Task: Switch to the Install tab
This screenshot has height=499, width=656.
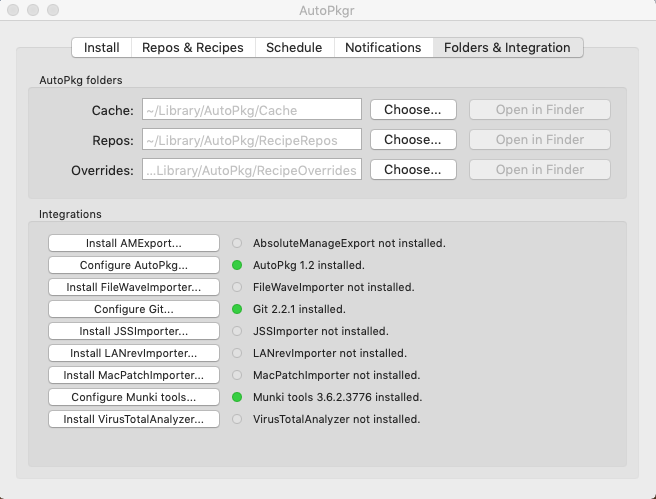Action: point(101,48)
